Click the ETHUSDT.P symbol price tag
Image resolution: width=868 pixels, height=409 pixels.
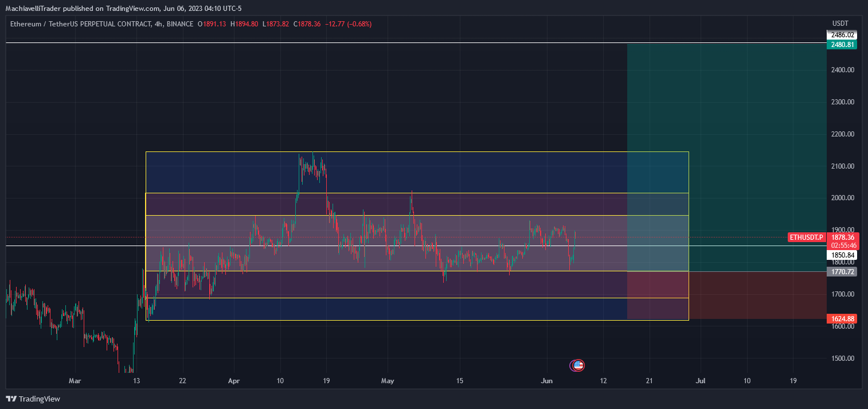pos(807,237)
